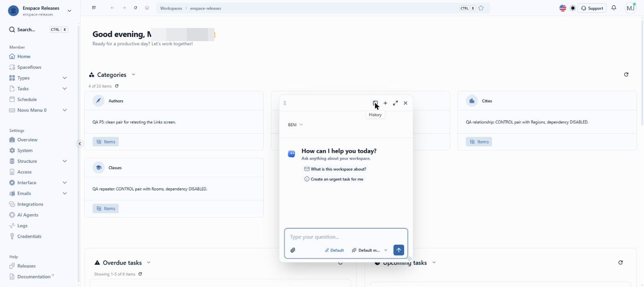
Task: Open the Enspace Releases workspace switcher
Action: pos(40,11)
